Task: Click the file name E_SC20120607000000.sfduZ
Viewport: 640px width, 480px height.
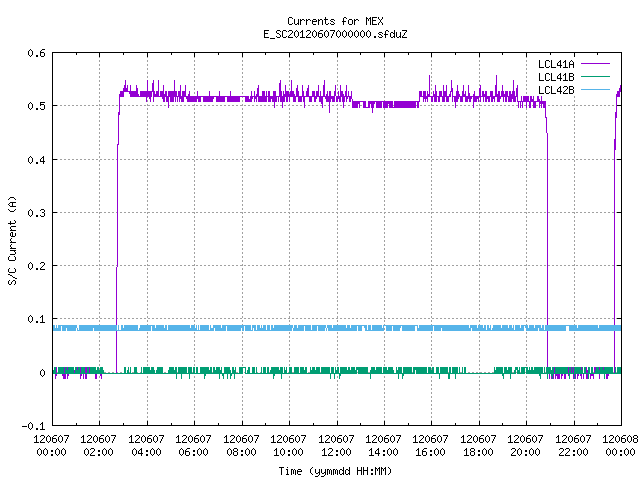Action: click(335, 34)
